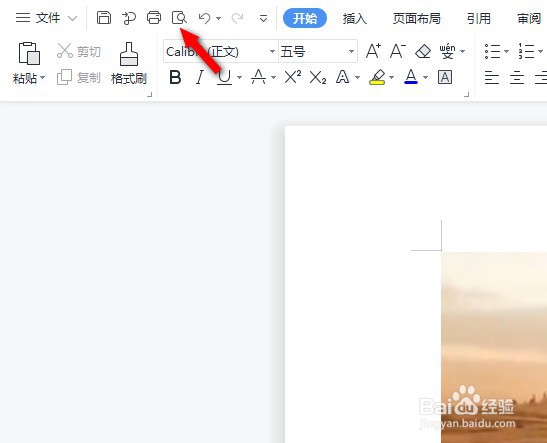Increase font size with A+ icon

coord(373,51)
